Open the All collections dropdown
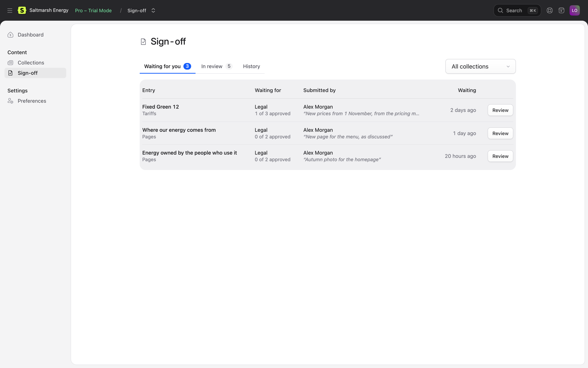This screenshot has width=588, height=368. (x=480, y=67)
